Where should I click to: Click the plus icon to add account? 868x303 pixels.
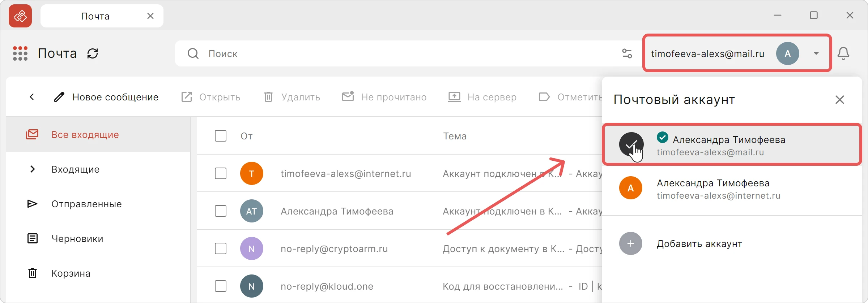[631, 243]
